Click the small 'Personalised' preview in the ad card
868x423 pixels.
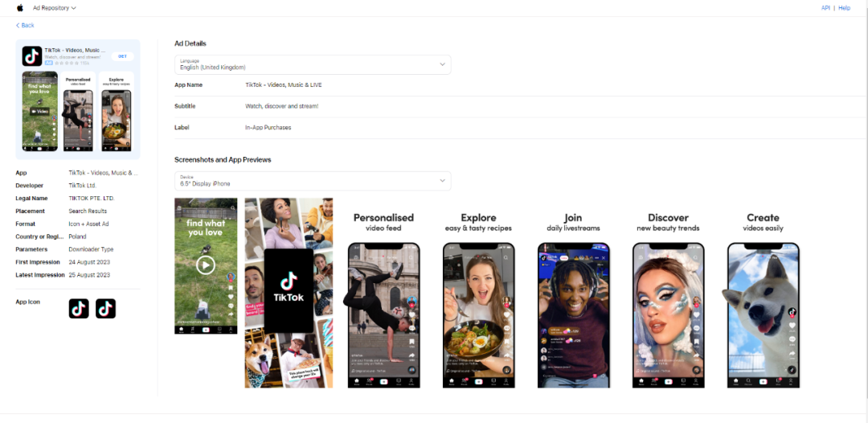point(78,111)
